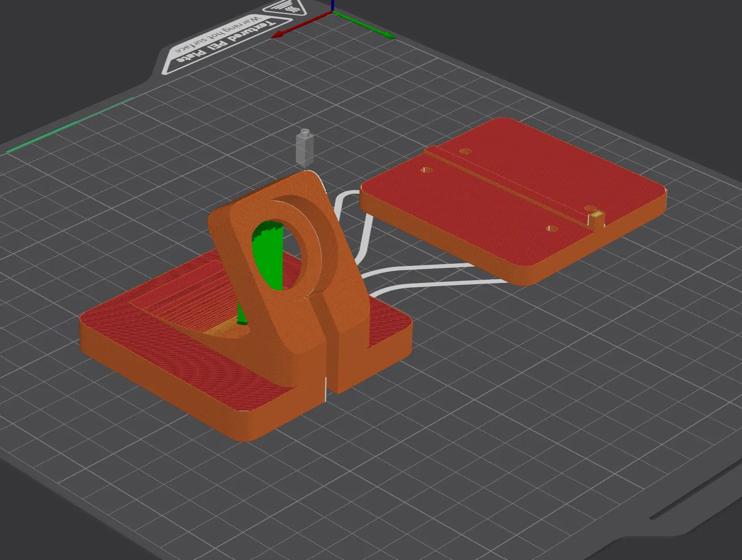Click the green Y-axis arrow
Screen dimensions: 742x560
pos(364,25)
